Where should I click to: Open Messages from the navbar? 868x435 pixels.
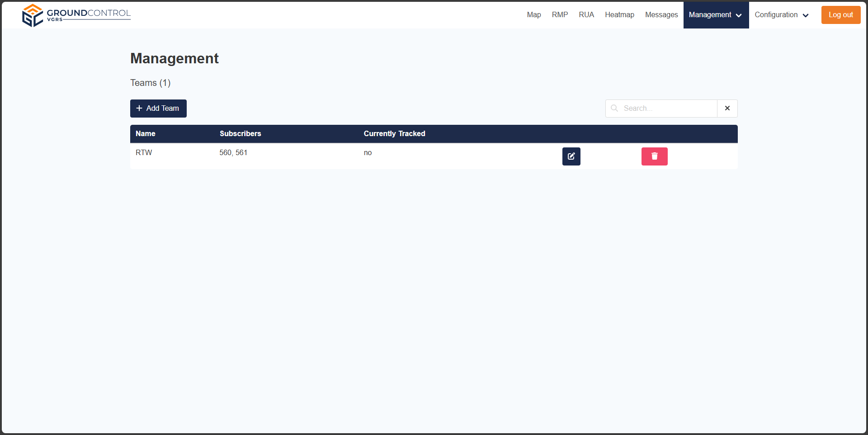[x=661, y=15]
